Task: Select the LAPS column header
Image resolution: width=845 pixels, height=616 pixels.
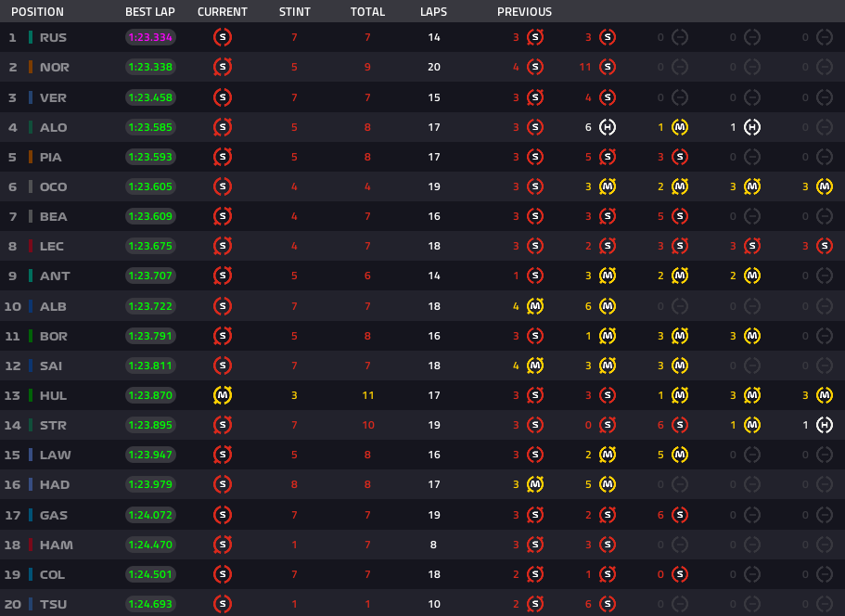Action: tap(433, 12)
